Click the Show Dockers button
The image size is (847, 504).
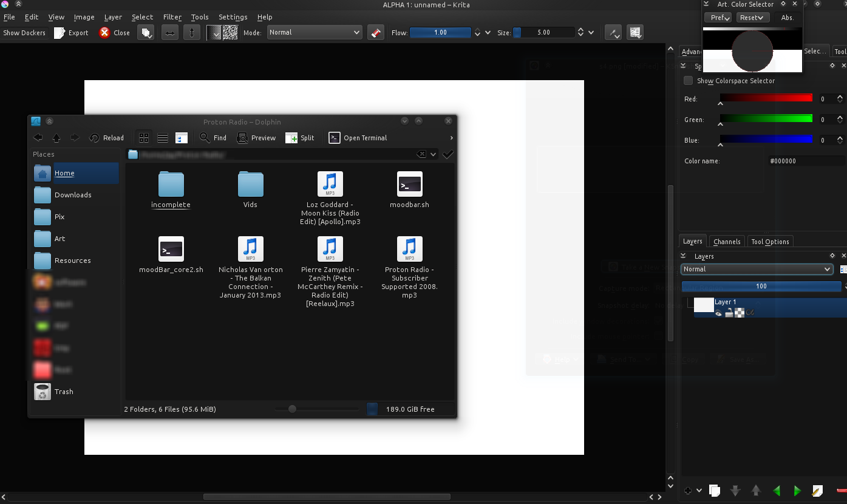click(x=24, y=33)
